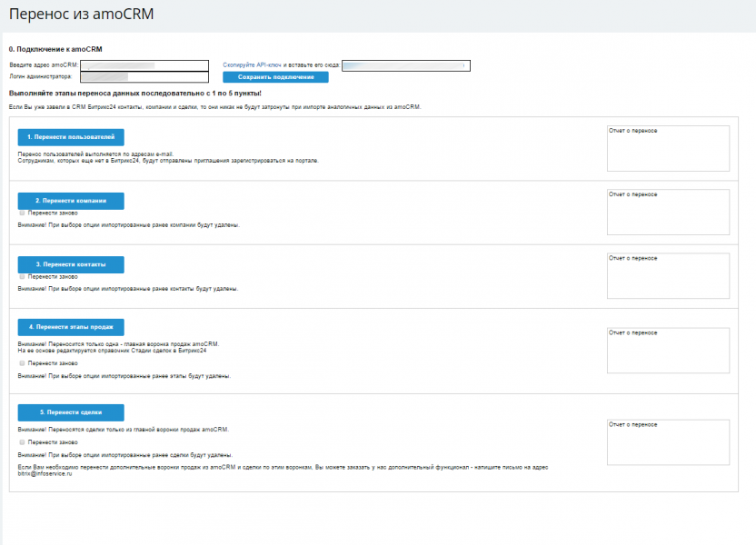Focus the report text area for contacts
Screen dimensions: 756x545
(x=668, y=275)
